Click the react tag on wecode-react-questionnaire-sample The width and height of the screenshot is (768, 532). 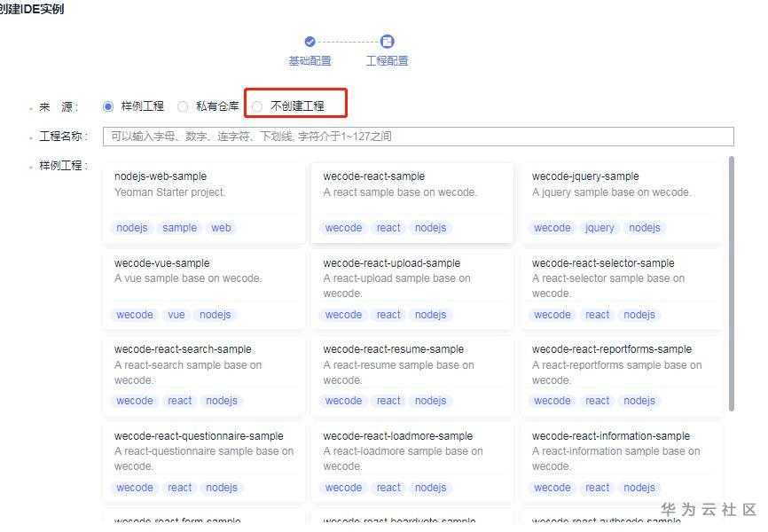[180, 488]
